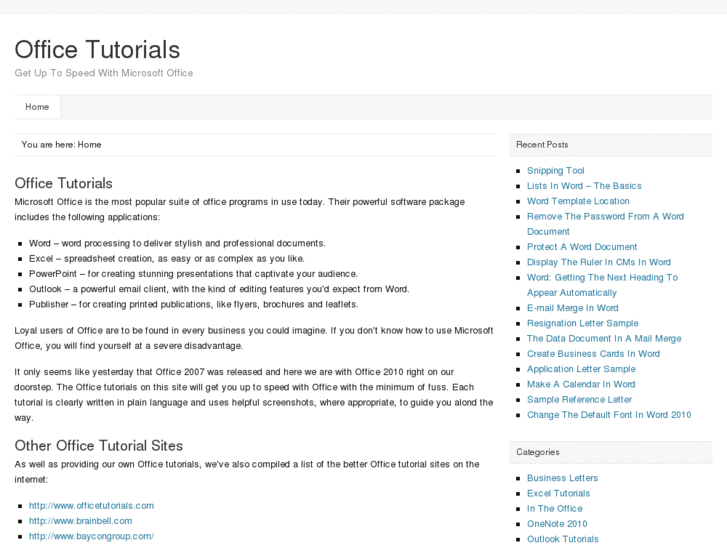Visit the baycongroup.com link
The height and width of the screenshot is (545, 727).
click(91, 536)
